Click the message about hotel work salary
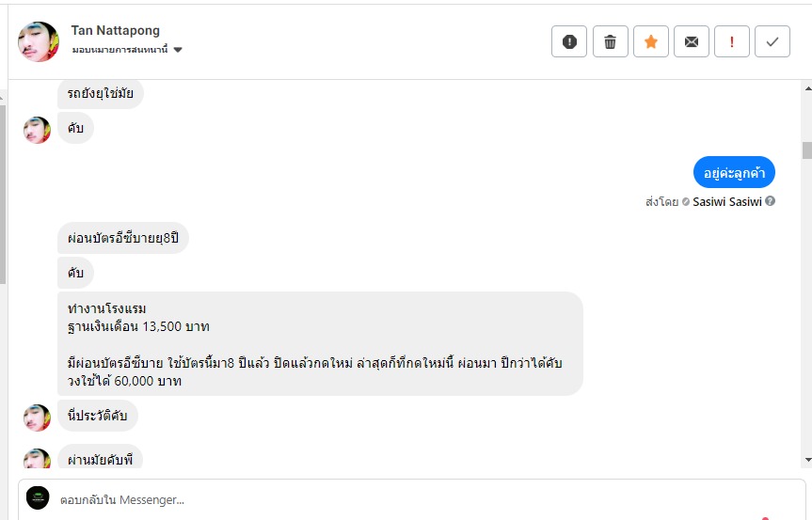This screenshot has width=812, height=520. (320, 343)
